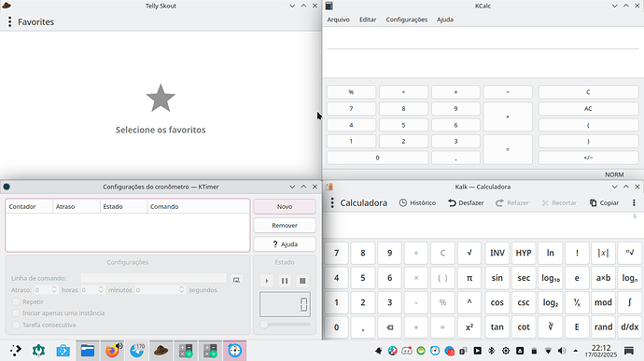Switch to Firefox in taskbar
Image resolution: width=644 pixels, height=361 pixels.
(112, 351)
